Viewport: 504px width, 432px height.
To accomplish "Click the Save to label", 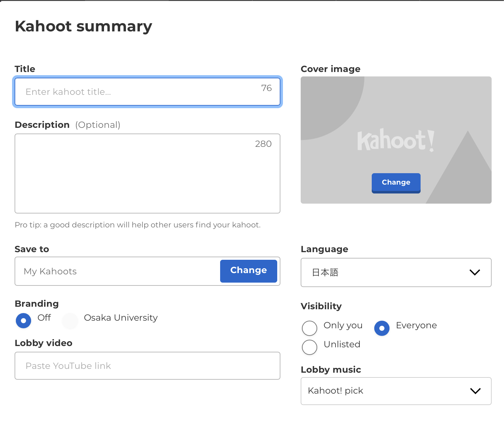I will 32,249.
